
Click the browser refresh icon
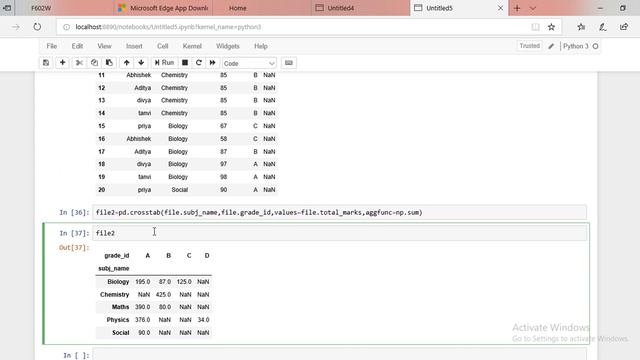tap(37, 27)
